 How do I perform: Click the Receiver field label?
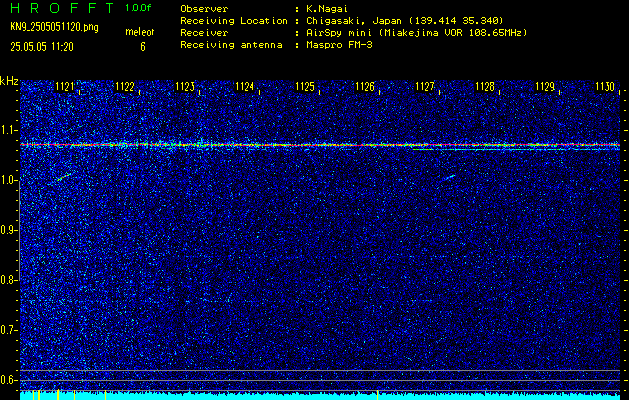click(x=204, y=32)
